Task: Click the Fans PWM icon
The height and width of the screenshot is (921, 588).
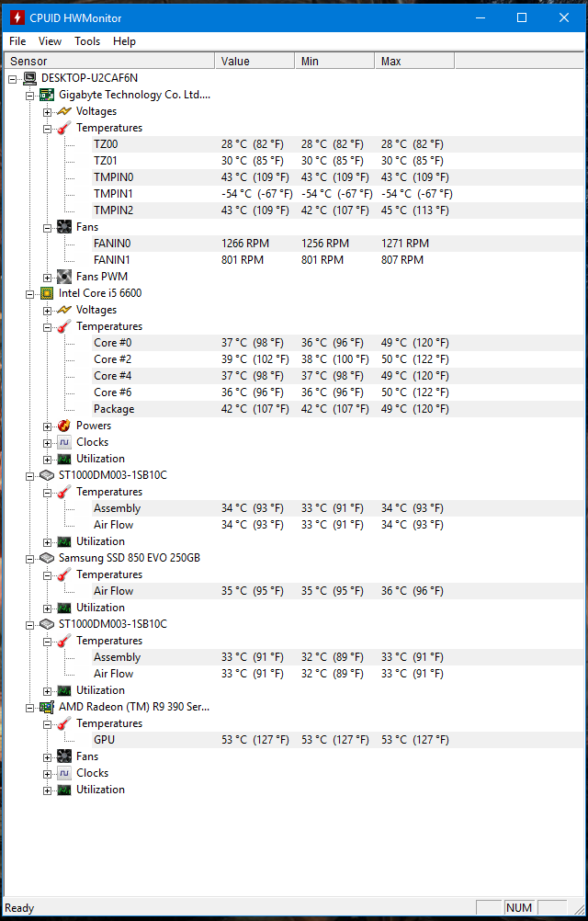Action: (x=64, y=276)
